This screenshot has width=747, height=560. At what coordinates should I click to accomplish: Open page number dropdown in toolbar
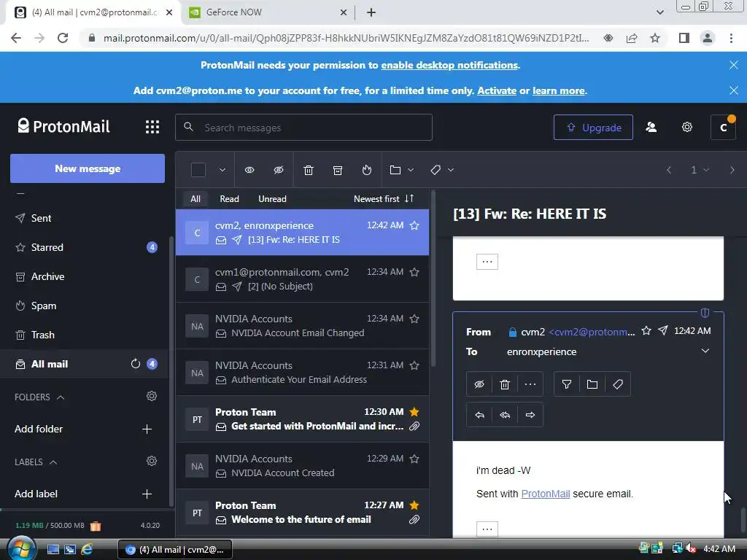click(x=700, y=170)
